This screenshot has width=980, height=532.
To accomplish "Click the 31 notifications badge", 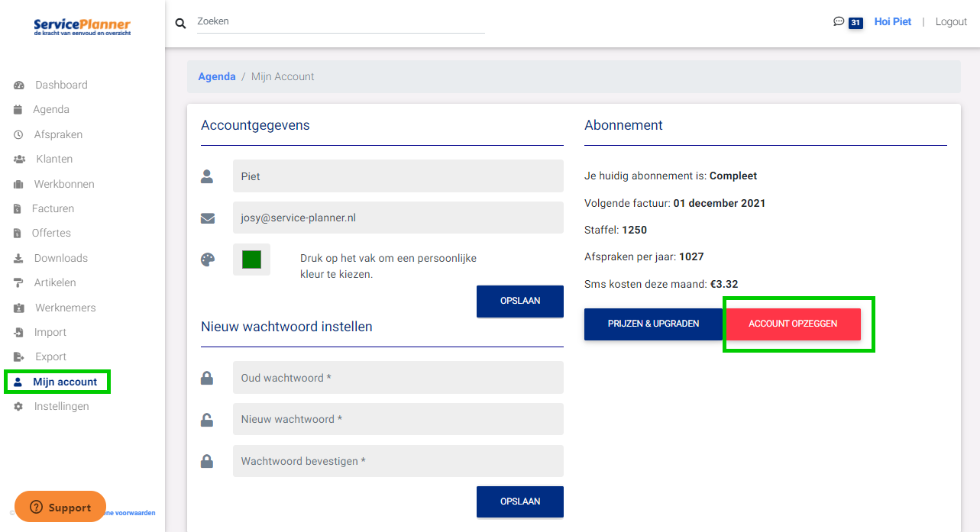I will coord(855,23).
